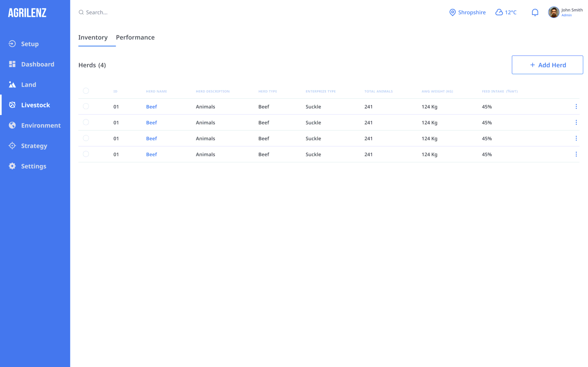Switch to the Performance tab
588x367 pixels.
click(x=135, y=37)
